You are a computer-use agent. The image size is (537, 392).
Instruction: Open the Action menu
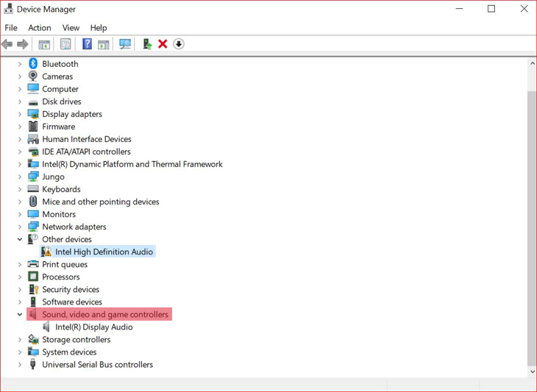(x=40, y=28)
